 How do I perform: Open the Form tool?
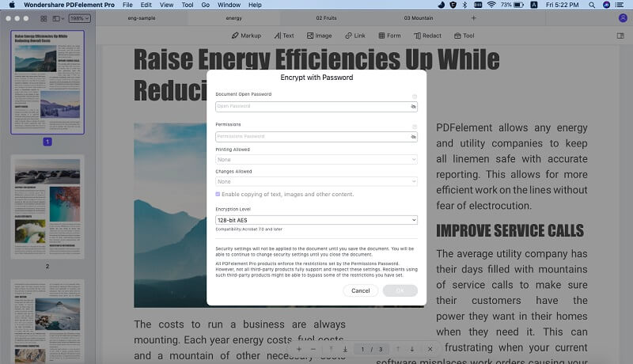389,36
